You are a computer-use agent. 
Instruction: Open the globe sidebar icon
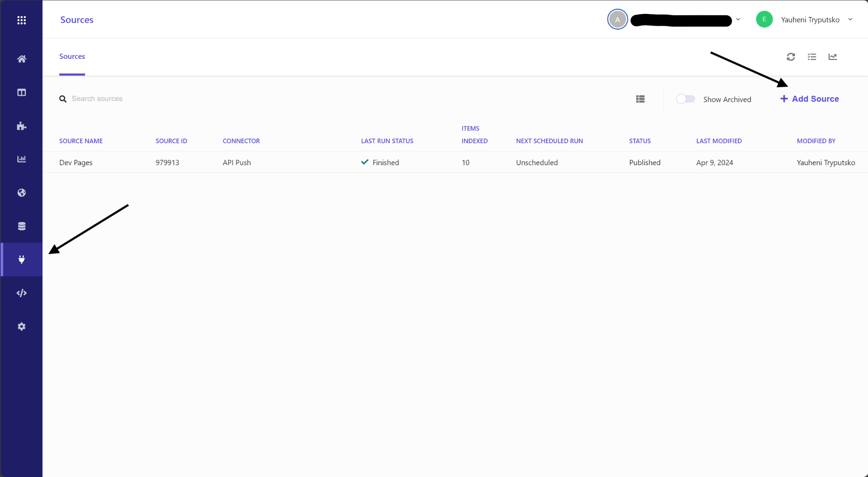(22, 193)
